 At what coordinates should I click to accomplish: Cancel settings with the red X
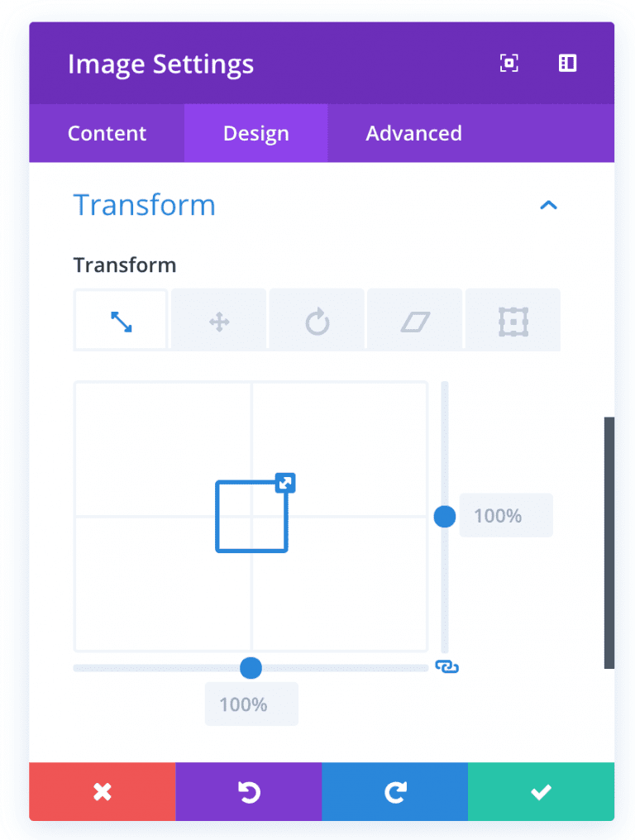(102, 791)
